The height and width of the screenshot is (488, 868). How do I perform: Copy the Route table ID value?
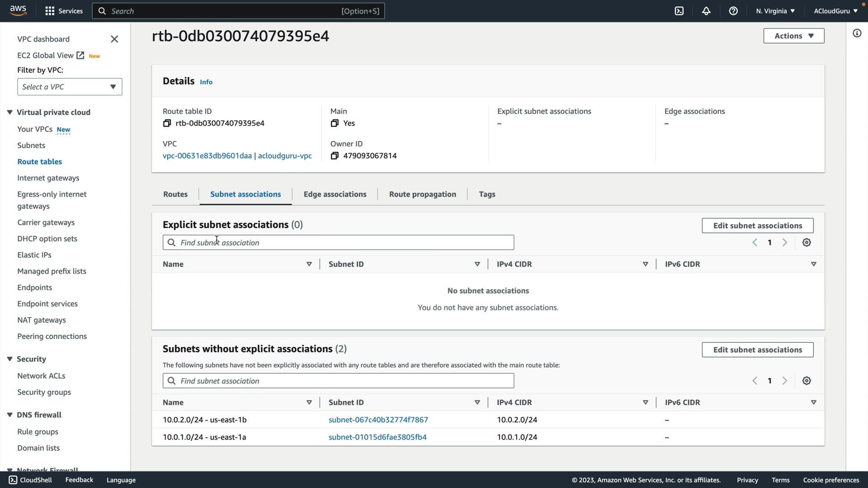point(167,123)
